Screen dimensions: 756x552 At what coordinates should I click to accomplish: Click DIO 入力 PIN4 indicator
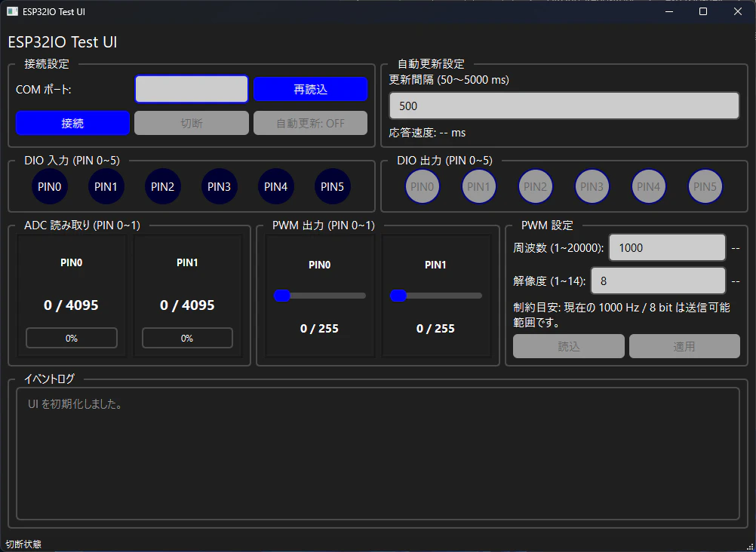pos(276,186)
